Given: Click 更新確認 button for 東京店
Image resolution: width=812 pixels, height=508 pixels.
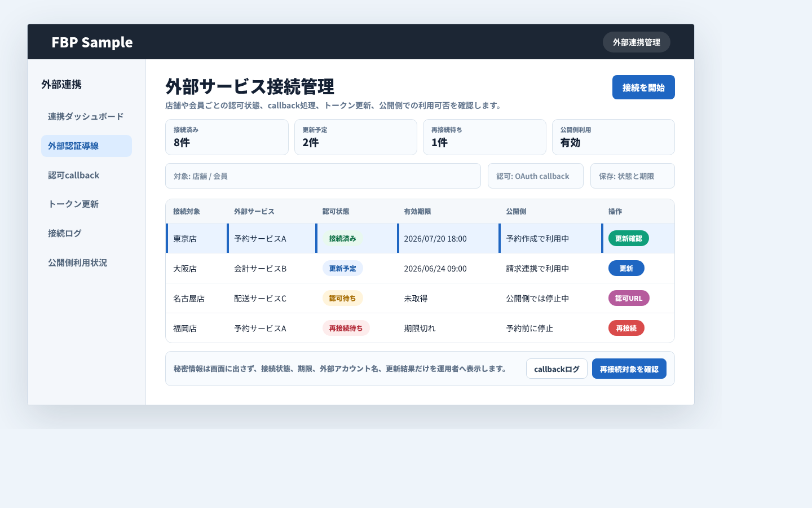Looking at the screenshot, I should click(x=629, y=238).
